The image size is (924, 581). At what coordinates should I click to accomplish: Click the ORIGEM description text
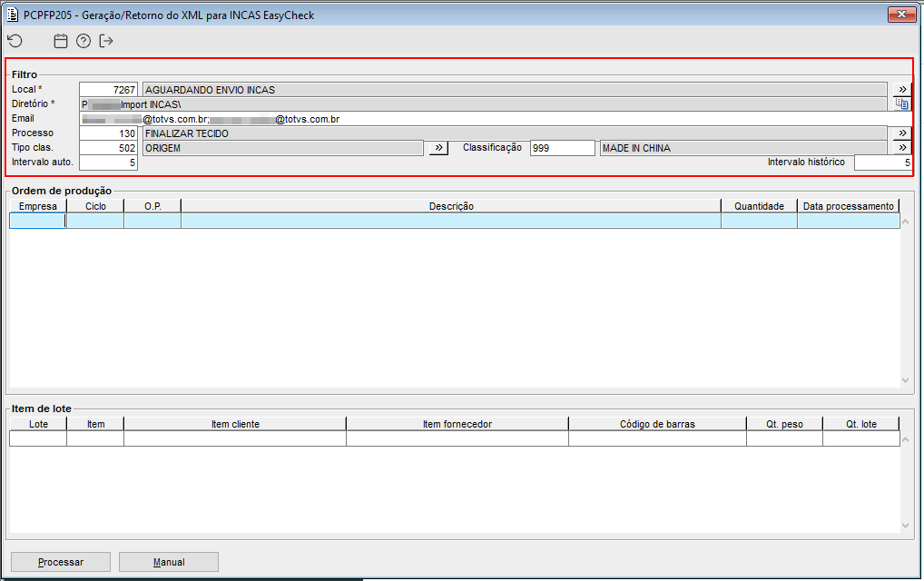pos(162,149)
